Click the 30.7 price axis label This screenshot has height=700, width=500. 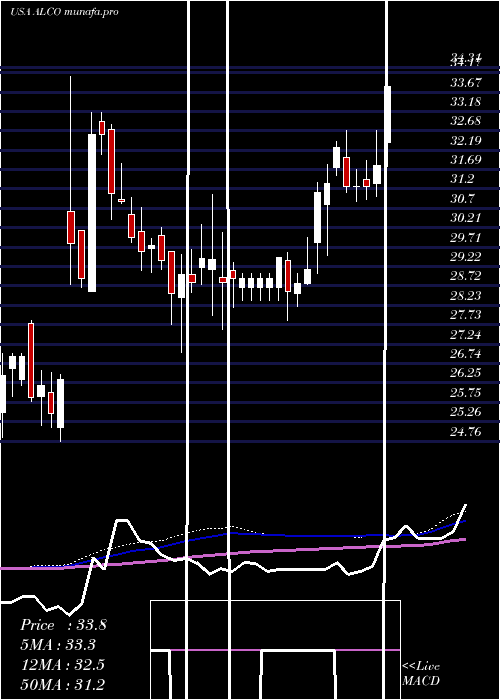point(462,199)
